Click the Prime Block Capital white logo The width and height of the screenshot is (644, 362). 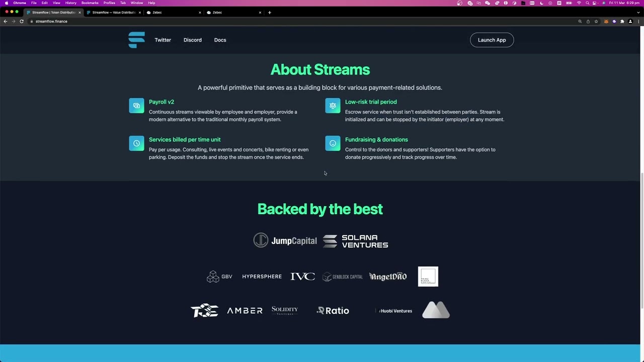(428, 277)
